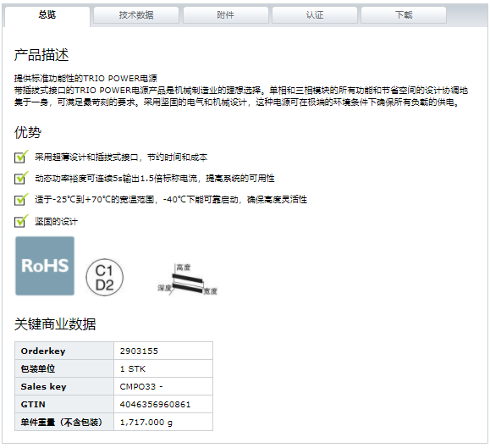Click checkmark icon beside 采用超薄设计和插拔式接口

click(x=21, y=157)
